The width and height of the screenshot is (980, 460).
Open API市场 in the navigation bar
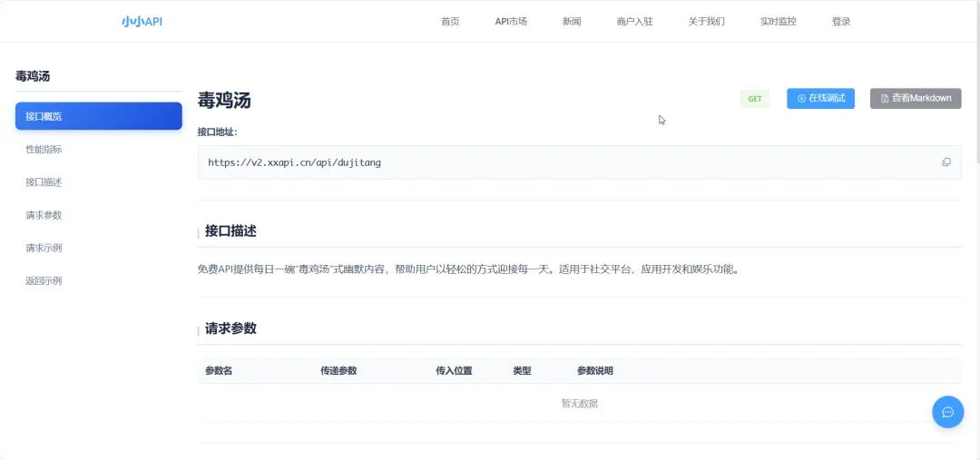511,21
